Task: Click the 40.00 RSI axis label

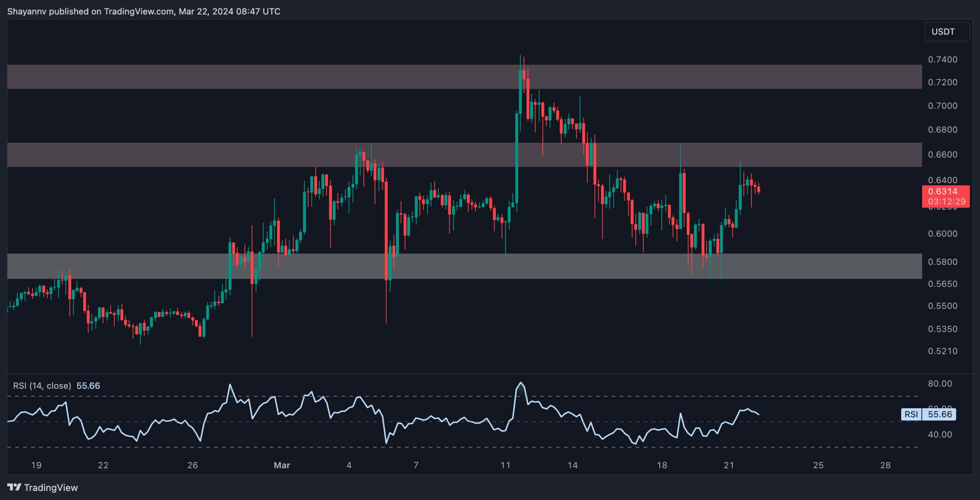Action: click(940, 435)
